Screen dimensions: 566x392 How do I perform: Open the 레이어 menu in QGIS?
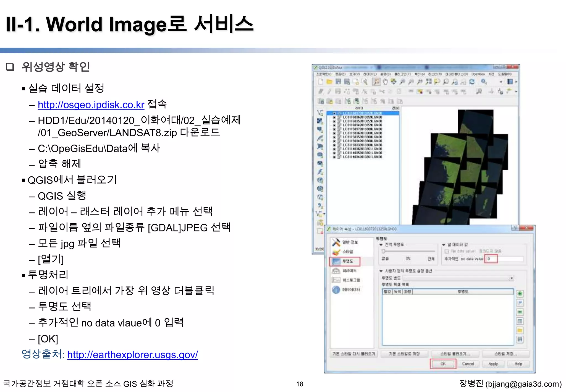point(370,74)
